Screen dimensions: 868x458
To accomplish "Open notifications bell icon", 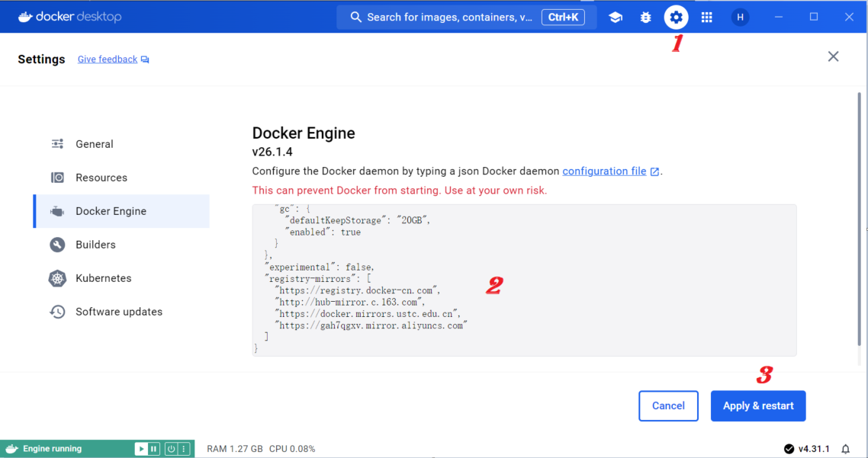I will tap(845, 449).
